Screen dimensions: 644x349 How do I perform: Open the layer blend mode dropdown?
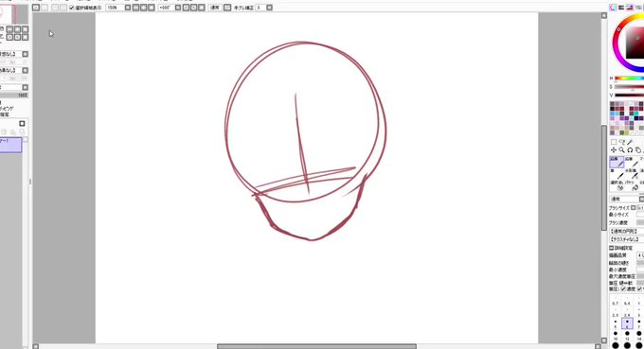tap(25, 87)
